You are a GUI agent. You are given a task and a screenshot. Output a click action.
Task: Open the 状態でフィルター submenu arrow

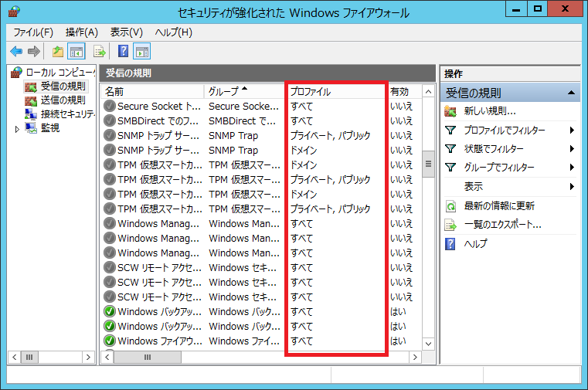[572, 149]
